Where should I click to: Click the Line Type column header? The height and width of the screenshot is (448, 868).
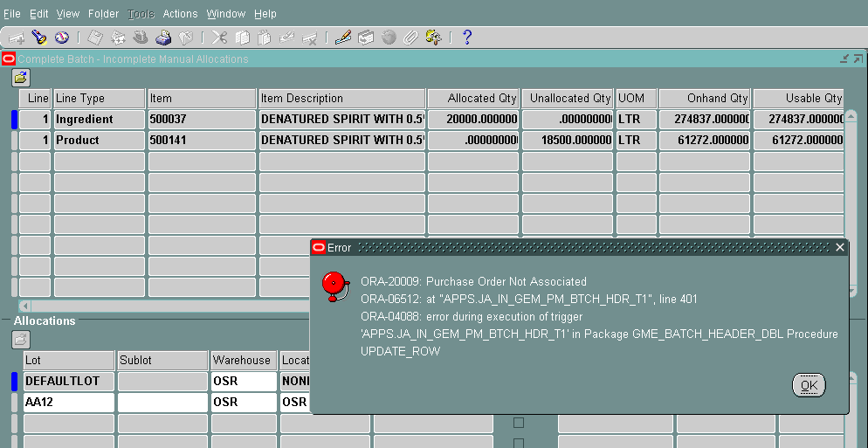99,99
